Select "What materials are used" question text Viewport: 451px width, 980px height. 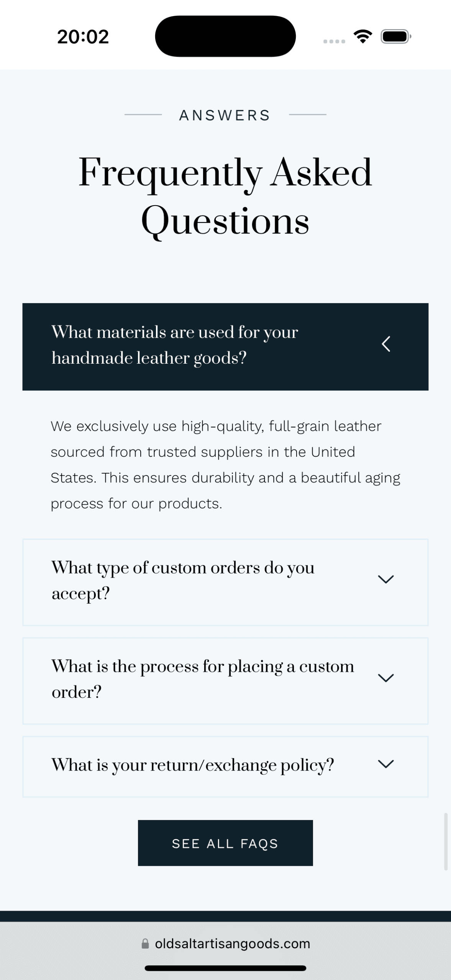tap(175, 345)
